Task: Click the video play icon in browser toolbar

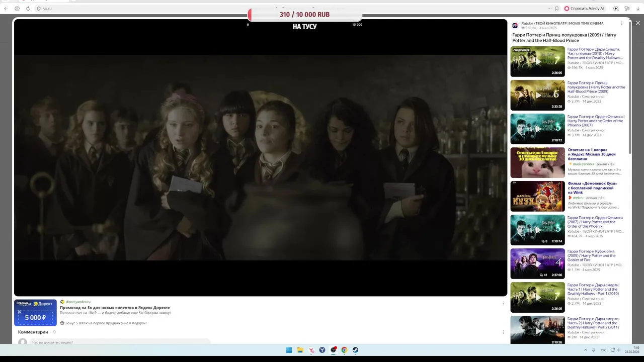Action: pyautogui.click(x=616, y=9)
